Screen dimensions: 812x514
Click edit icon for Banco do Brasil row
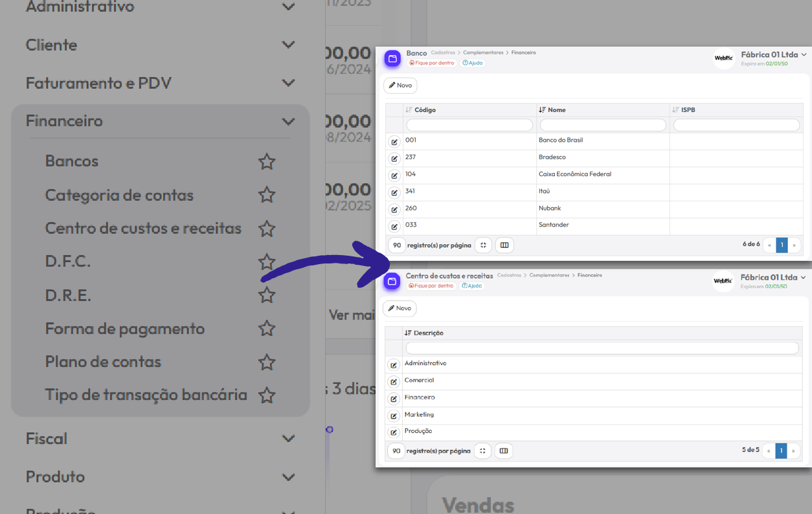click(394, 142)
